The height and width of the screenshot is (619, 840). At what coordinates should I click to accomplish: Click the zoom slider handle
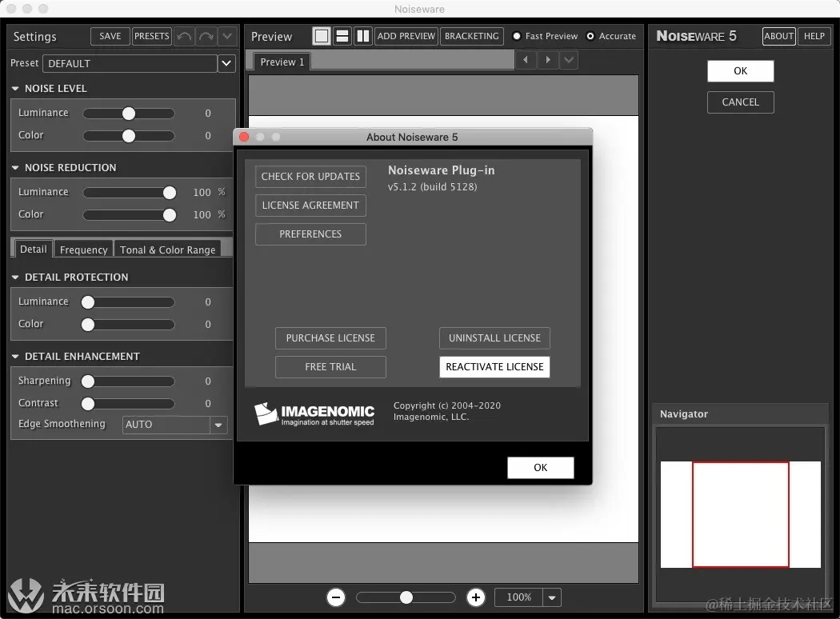tap(406, 597)
